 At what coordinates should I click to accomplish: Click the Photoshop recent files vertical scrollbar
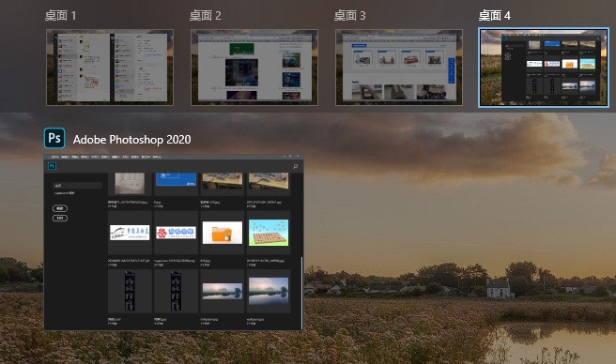301,293
